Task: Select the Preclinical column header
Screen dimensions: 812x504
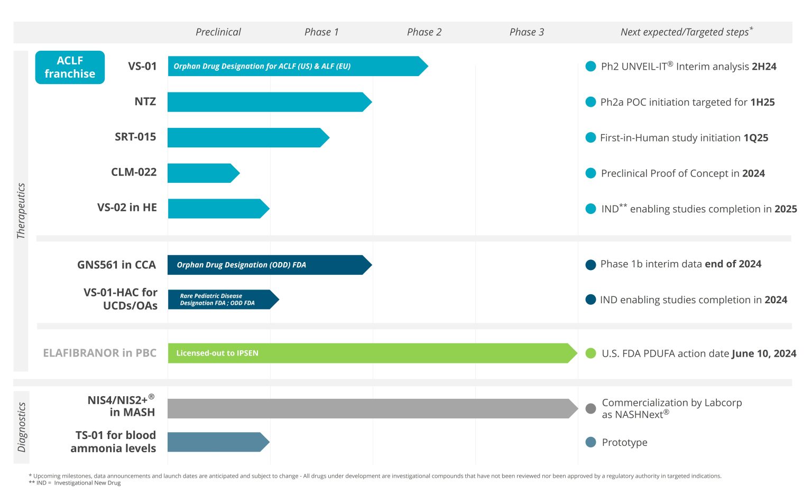Action: click(x=218, y=32)
